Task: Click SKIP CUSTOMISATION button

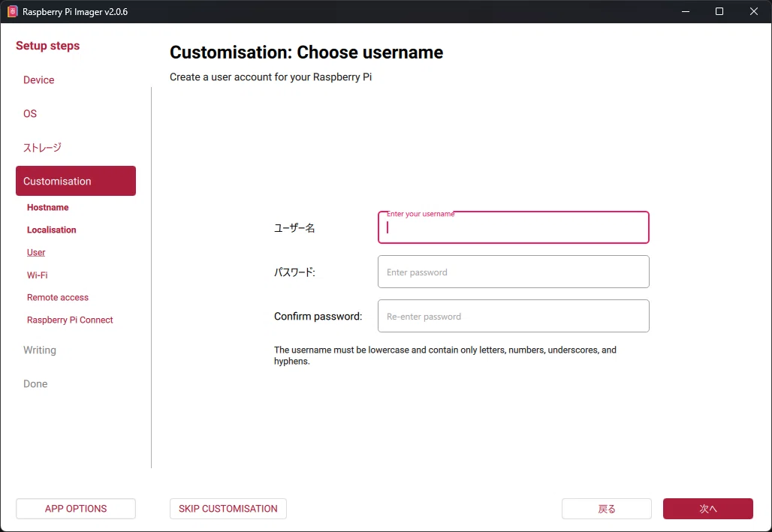Action: click(228, 509)
